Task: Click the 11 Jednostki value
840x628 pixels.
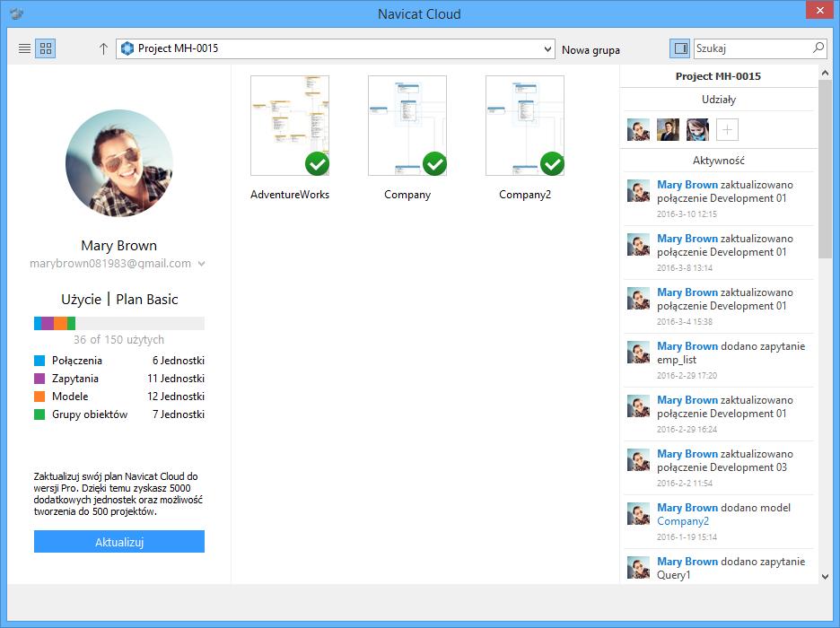Action: (176, 379)
